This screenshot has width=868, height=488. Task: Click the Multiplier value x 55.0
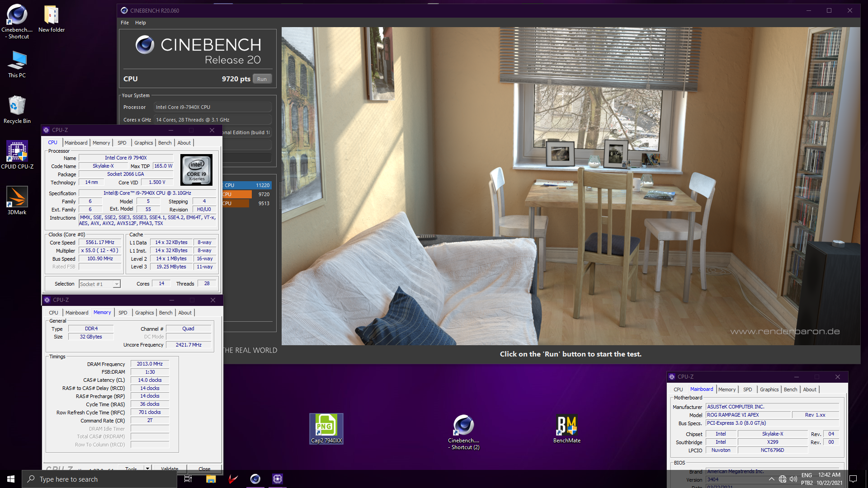click(100, 250)
